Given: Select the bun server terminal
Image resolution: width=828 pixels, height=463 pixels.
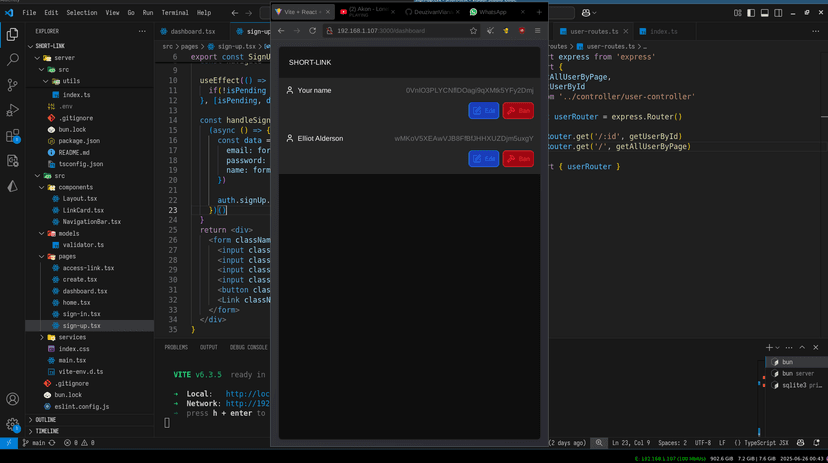Looking at the screenshot, I should (797, 374).
